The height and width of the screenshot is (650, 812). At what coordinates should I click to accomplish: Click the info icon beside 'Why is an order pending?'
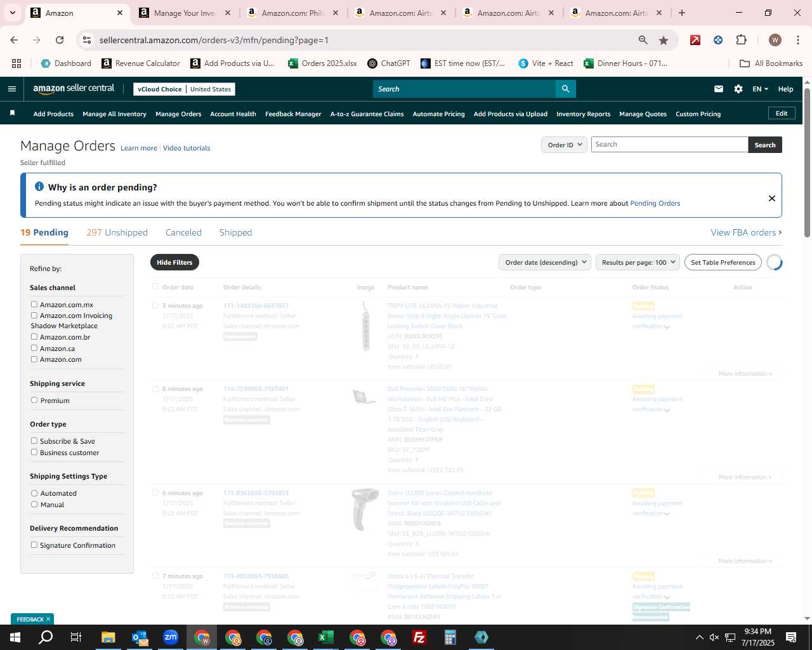[x=39, y=187]
